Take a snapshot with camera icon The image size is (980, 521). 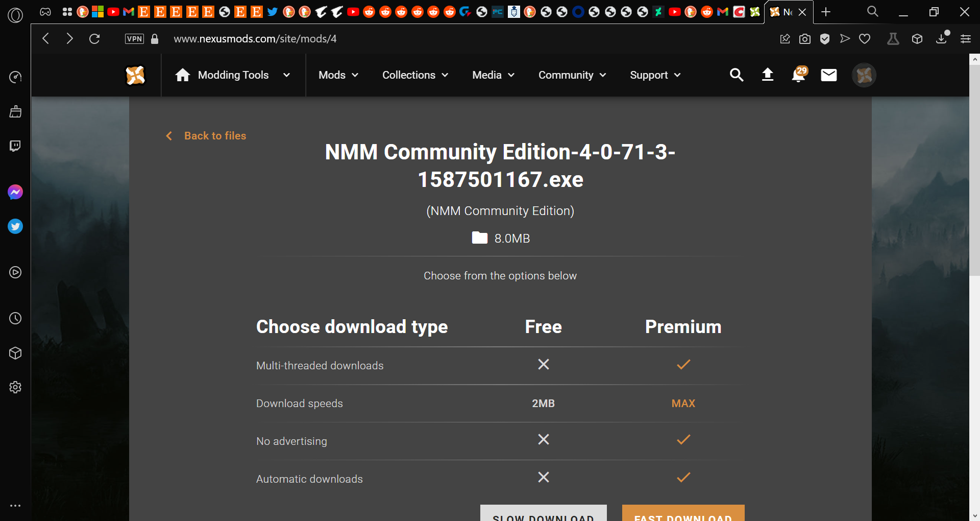[805, 39]
